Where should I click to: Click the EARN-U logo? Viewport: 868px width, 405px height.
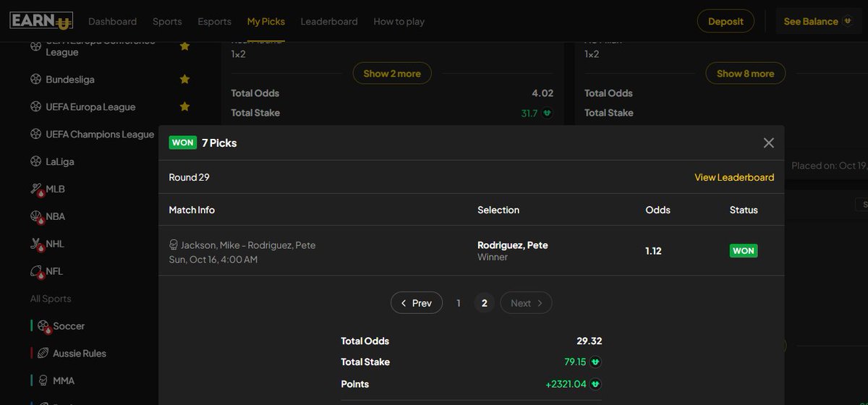pyautogui.click(x=41, y=20)
